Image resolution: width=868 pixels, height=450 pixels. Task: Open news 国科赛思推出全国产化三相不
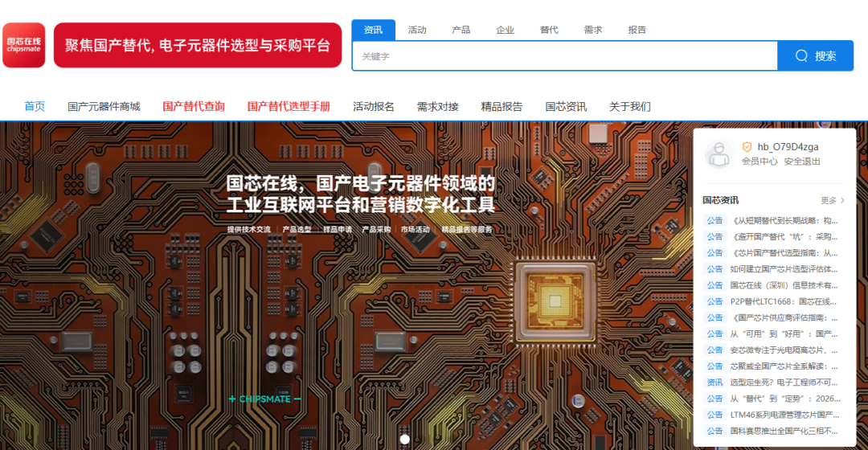coord(784,431)
